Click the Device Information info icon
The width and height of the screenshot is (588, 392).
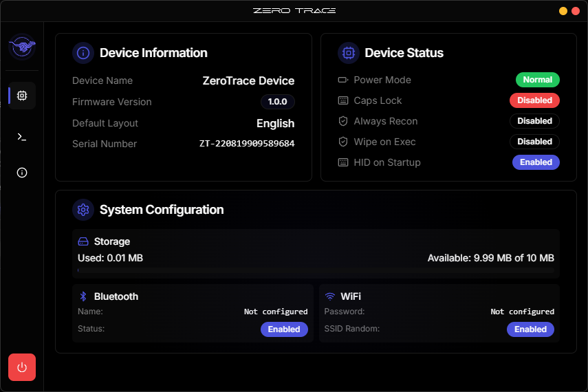click(83, 53)
